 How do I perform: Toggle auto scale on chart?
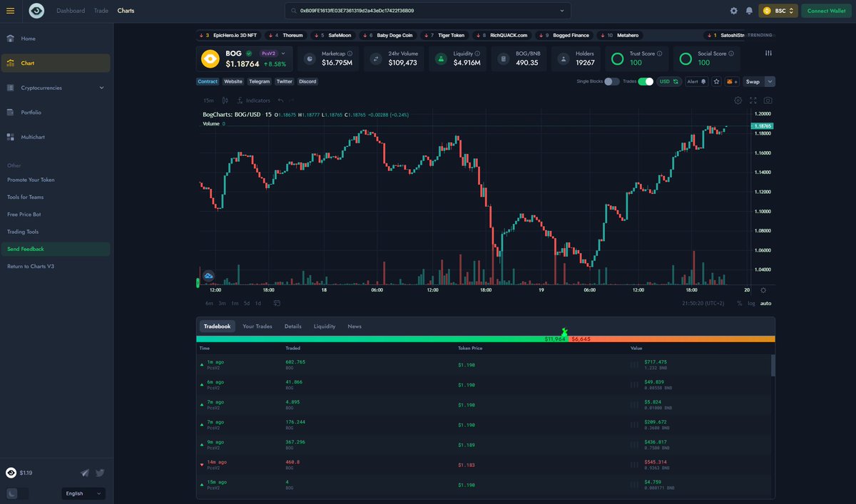(x=766, y=304)
